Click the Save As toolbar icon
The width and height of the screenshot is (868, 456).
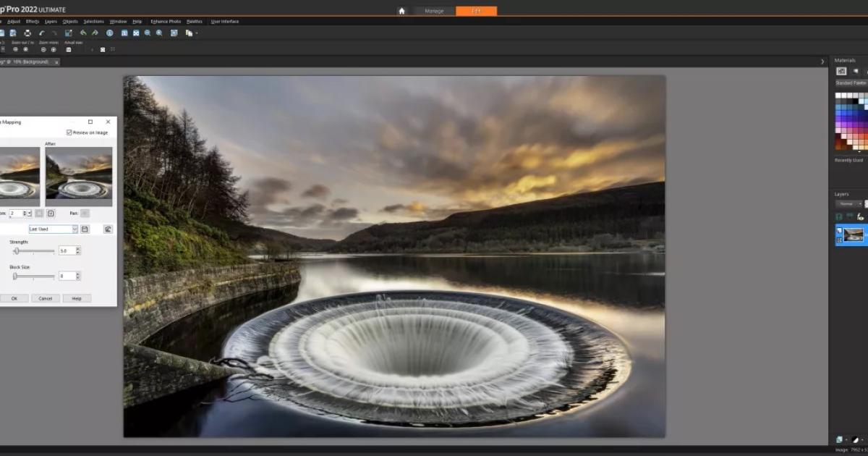click(x=13, y=33)
